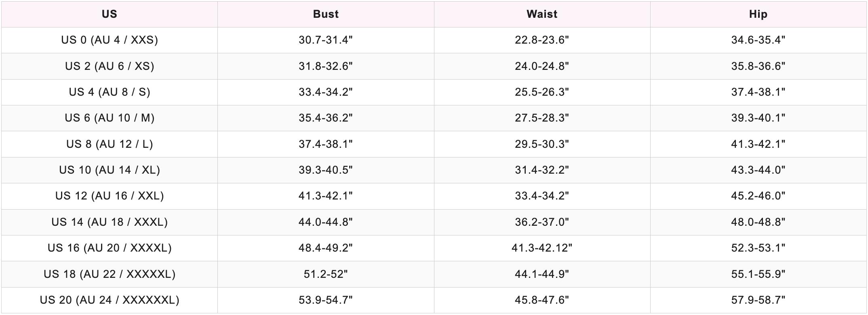Viewport: 868px width, 315px height.
Task: Select the US 18 (AU 22 / XXXXXL) cell
Action: click(x=109, y=274)
